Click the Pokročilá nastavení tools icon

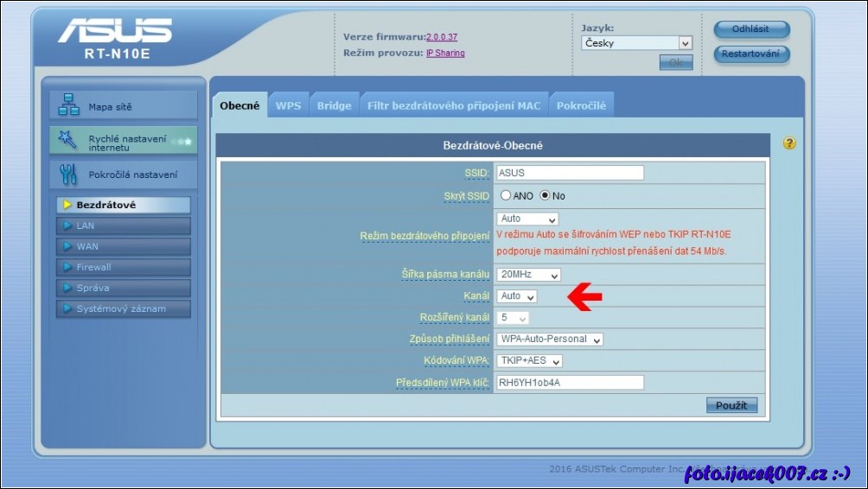[68, 174]
